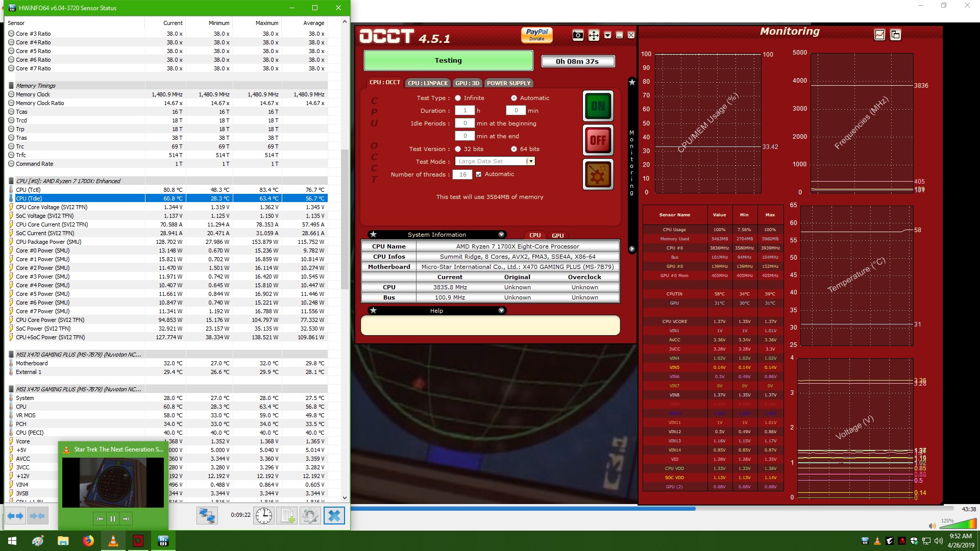Reset HWiNFO clock timer icon
Viewport: 980px width, 551px height.
point(264,516)
